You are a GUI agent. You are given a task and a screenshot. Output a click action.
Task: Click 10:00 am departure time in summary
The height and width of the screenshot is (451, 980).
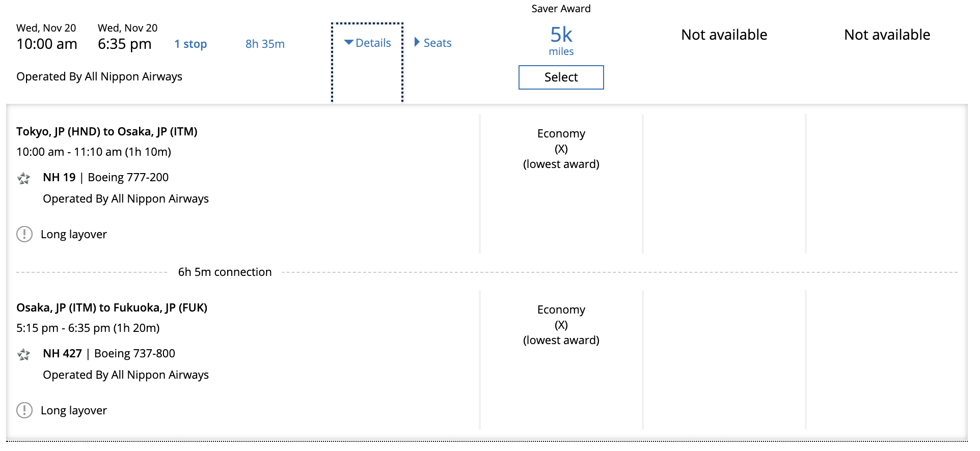(47, 44)
